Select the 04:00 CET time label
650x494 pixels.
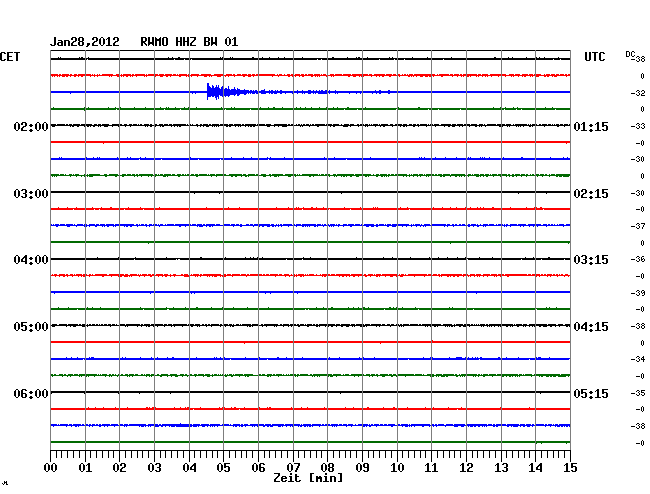click(31, 260)
